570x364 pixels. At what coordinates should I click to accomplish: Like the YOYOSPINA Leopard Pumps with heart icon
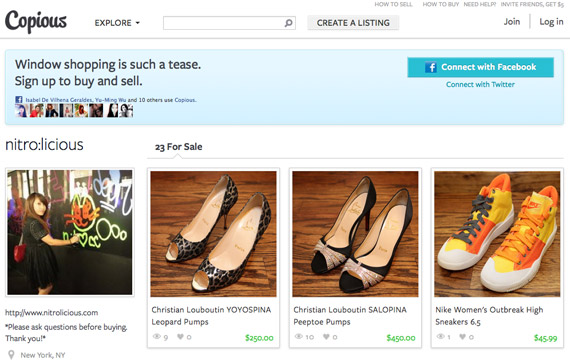pos(180,337)
